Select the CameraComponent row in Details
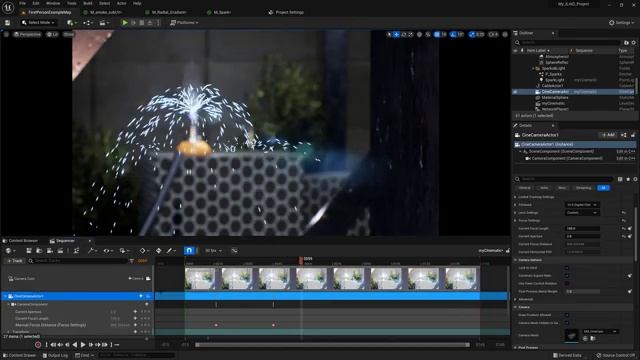This screenshot has width=640, height=360. click(x=575, y=158)
